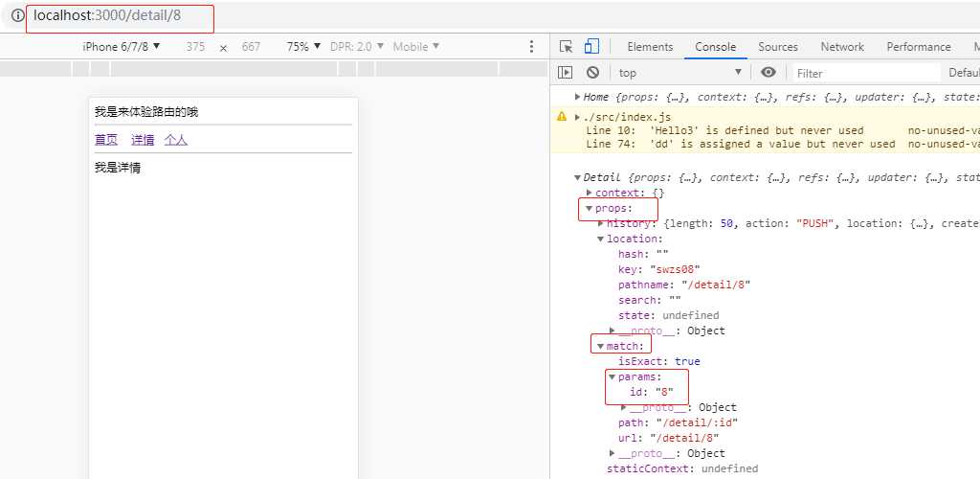
Task: Click the id: "8" row
Action: 652,392
